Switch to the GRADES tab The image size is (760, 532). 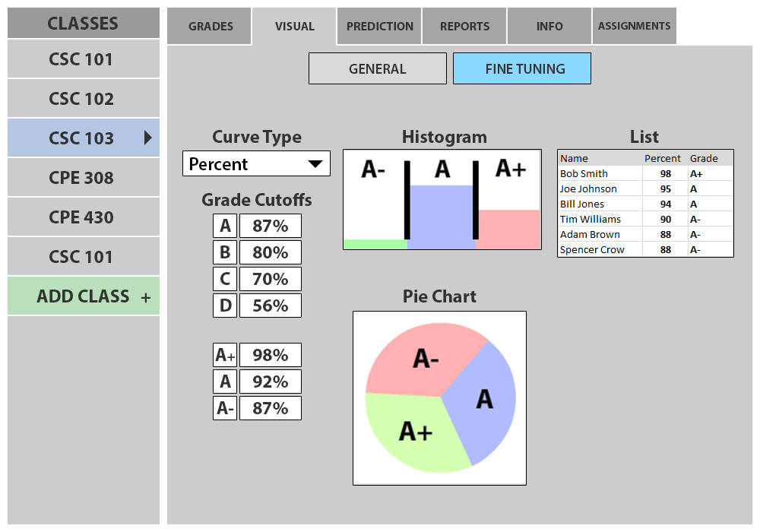click(211, 27)
